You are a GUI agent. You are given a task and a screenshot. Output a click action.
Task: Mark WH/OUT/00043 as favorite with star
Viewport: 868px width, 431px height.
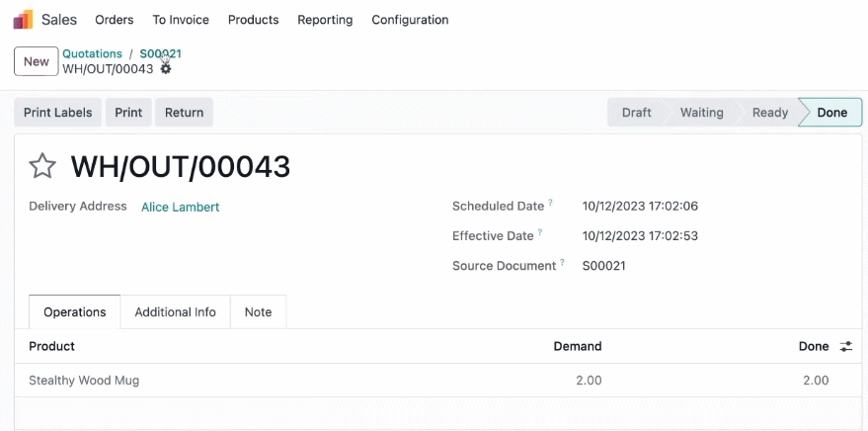click(42, 166)
